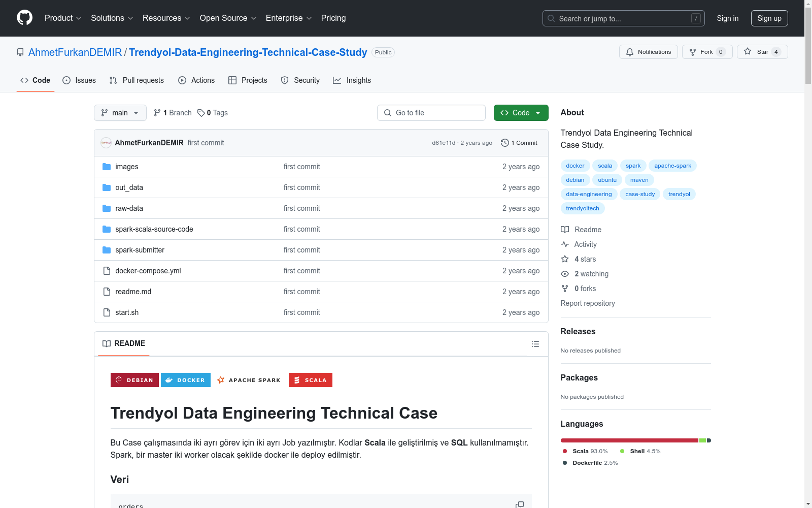Click the Go to file search field
Screen dimensions: 812x508
click(431, 113)
